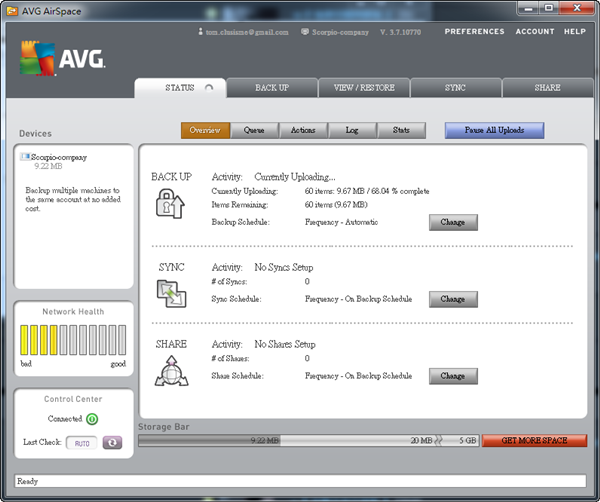
Task: Click the 5 GB storage label
Action: click(468, 441)
